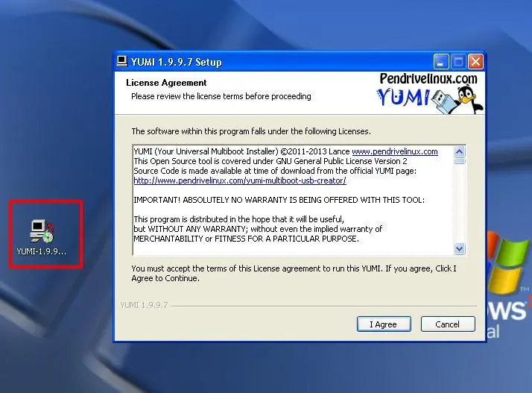Click the Pendrivelinux.com YUMI logo
Image resolution: width=532 pixels, height=393 pixels.
429,92
